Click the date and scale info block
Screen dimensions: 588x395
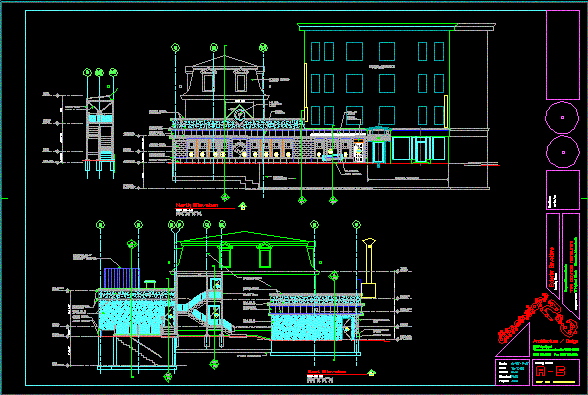pos(512,372)
